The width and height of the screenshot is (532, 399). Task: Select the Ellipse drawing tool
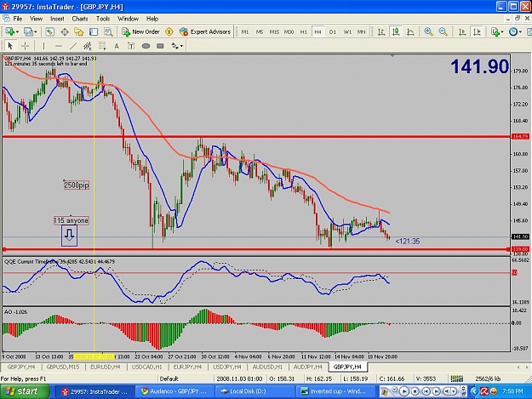[x=146, y=46]
